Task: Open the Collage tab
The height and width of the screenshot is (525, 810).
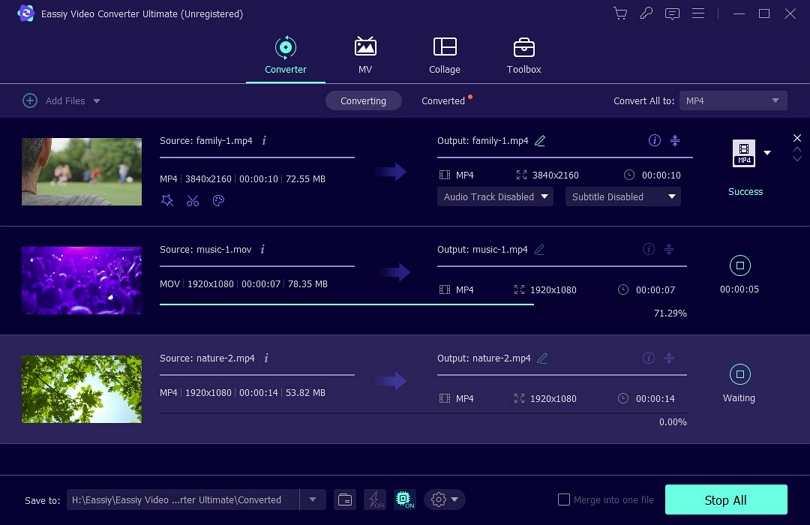Action: 444,56
